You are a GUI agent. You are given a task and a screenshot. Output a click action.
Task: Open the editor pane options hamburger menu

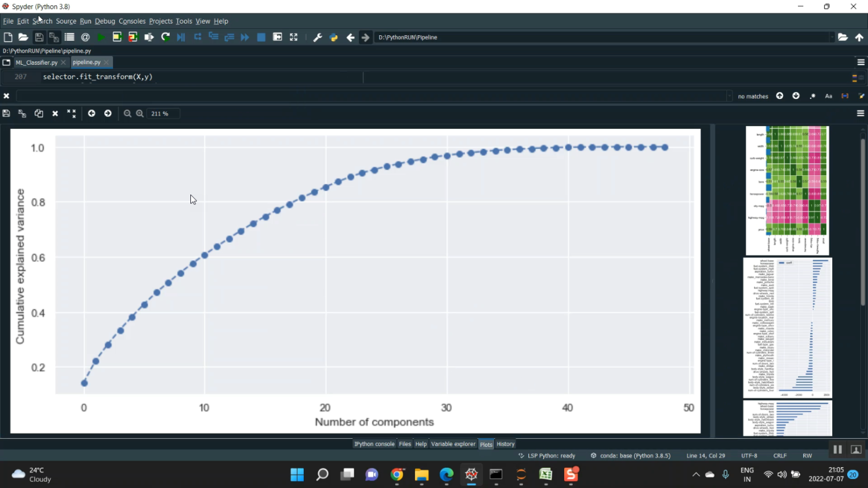coord(861,62)
